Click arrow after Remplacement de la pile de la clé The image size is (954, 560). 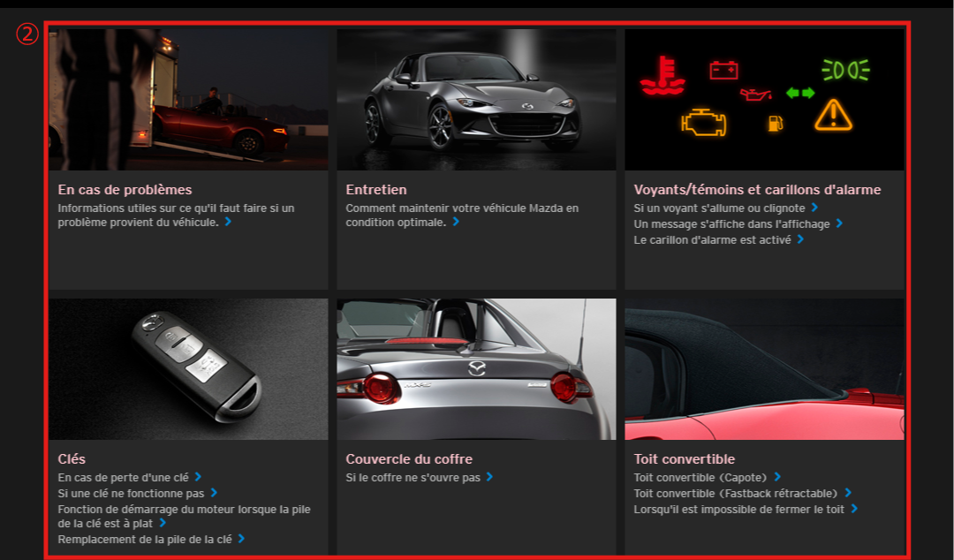tap(241, 539)
